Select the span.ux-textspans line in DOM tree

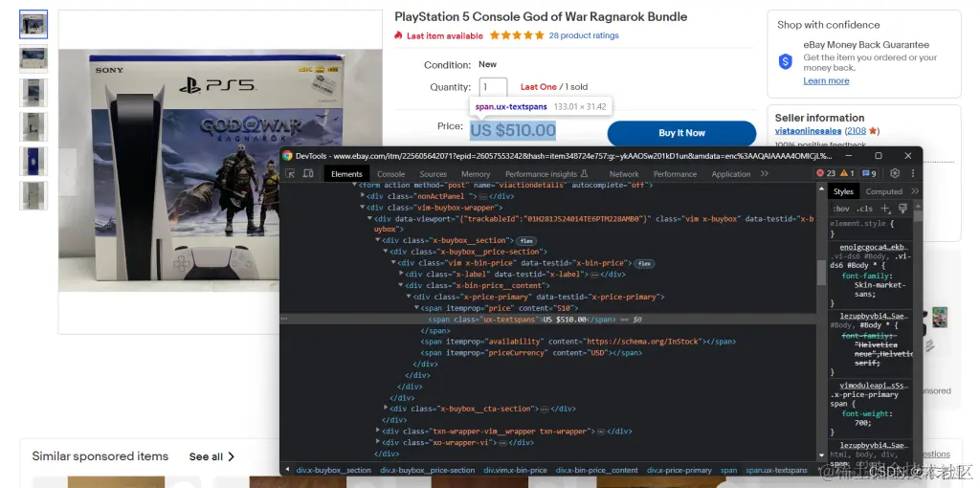click(x=548, y=320)
